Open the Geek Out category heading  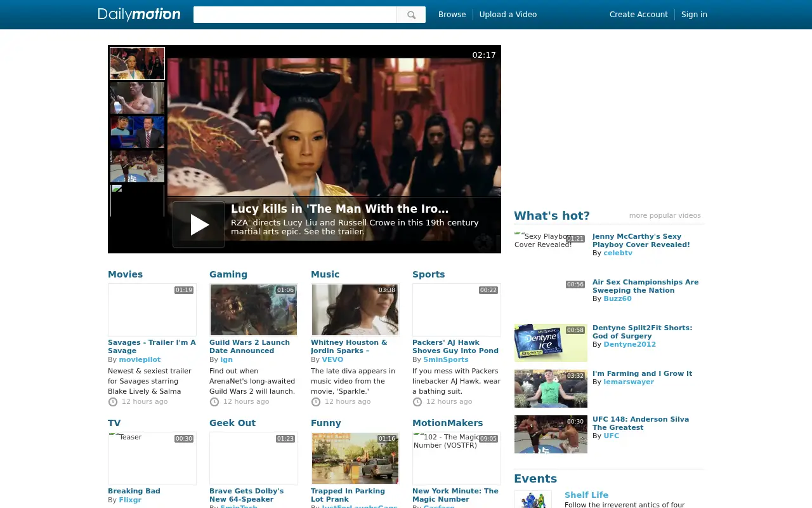point(232,423)
